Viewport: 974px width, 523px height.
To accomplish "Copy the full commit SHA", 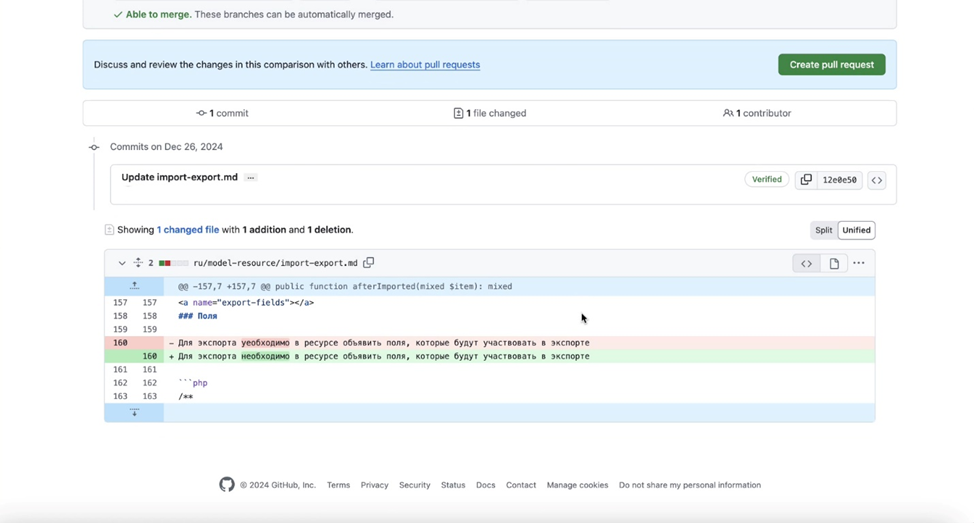I will [x=806, y=180].
